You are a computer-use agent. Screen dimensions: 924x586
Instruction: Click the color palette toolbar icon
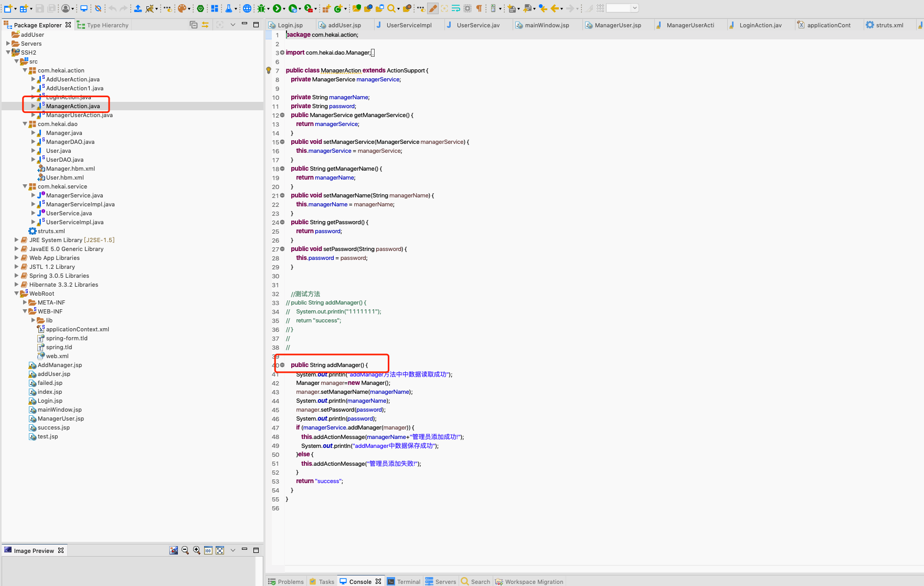182,8
